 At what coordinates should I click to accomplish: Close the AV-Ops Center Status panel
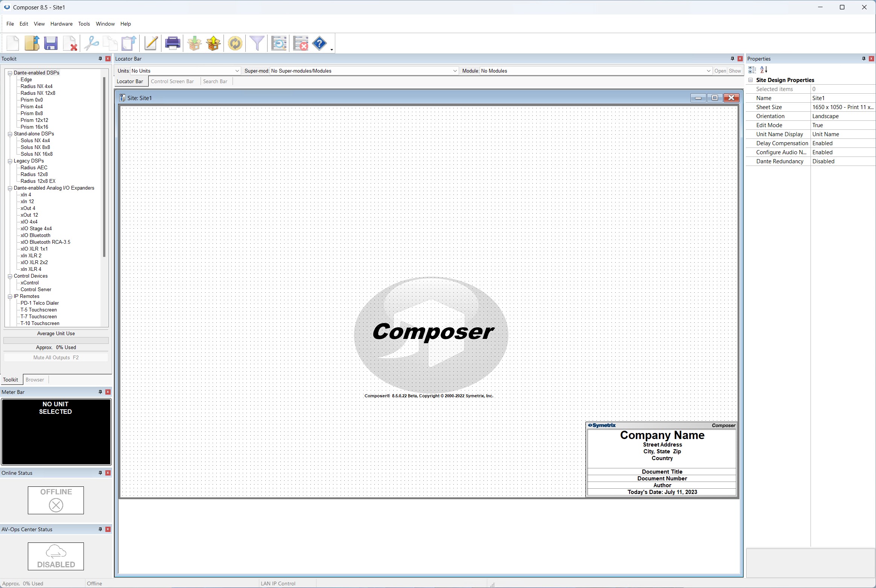(108, 529)
